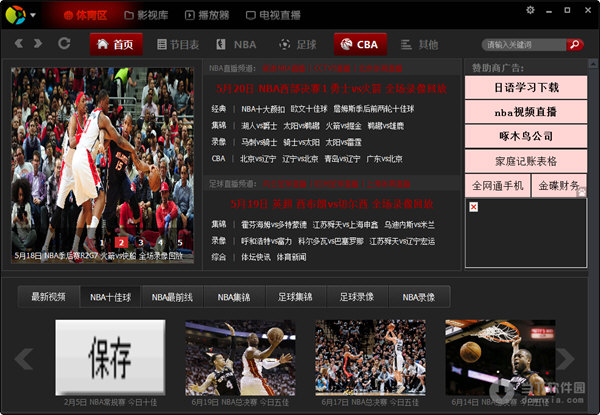Open the 足球 football section
Screen dimensions: 600x415
[x=298, y=45]
